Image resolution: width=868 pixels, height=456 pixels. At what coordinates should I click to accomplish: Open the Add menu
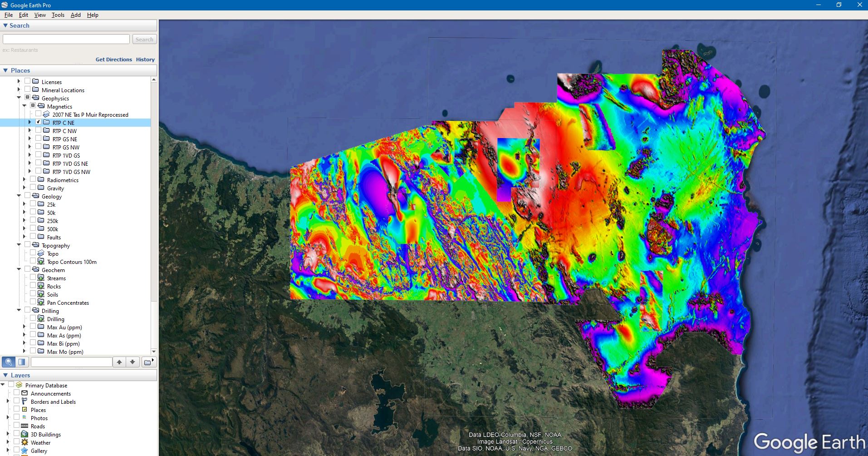(x=76, y=15)
